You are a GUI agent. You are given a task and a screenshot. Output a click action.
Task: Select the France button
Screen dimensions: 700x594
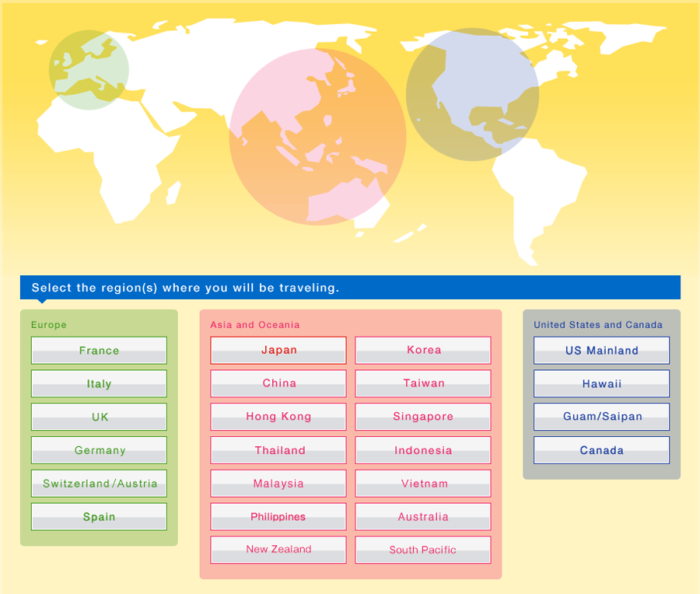99,351
